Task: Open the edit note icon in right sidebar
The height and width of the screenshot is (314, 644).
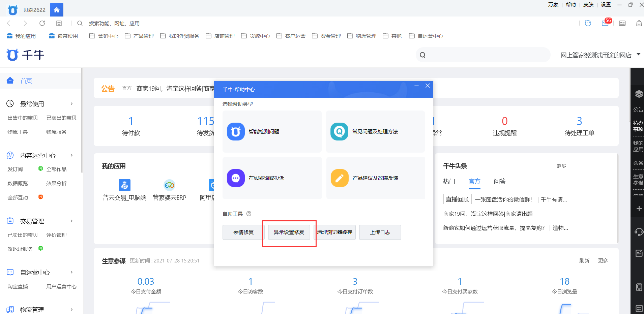Action: [639, 253]
